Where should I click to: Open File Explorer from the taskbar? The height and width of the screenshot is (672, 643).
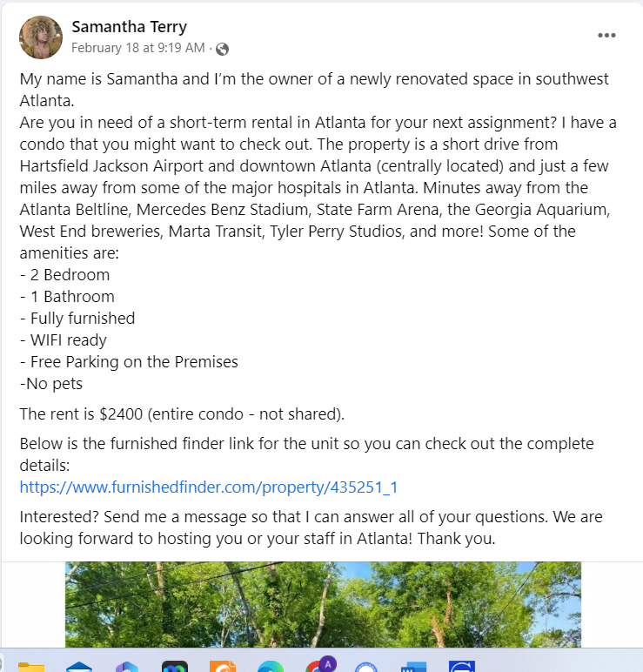click(31, 667)
